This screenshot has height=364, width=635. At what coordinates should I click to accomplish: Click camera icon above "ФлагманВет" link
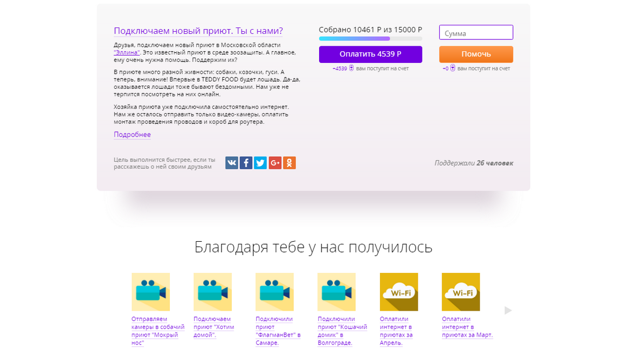tap(274, 292)
